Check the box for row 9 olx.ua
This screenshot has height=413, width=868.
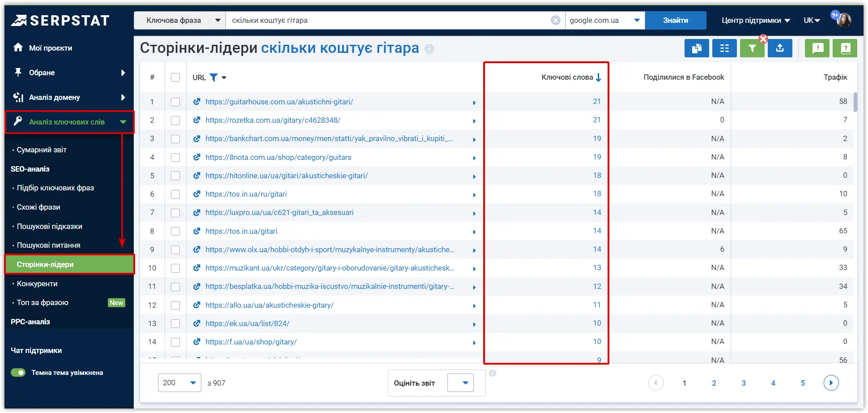click(175, 250)
